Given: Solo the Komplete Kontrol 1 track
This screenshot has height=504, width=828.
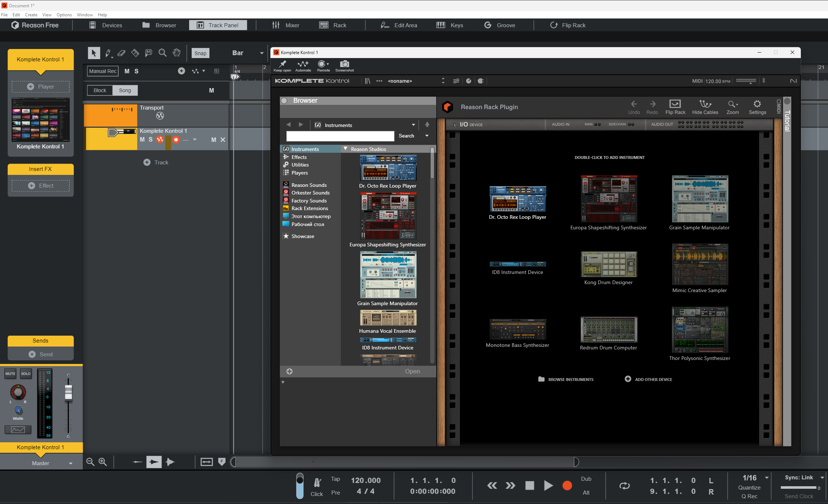Looking at the screenshot, I should click(x=151, y=140).
